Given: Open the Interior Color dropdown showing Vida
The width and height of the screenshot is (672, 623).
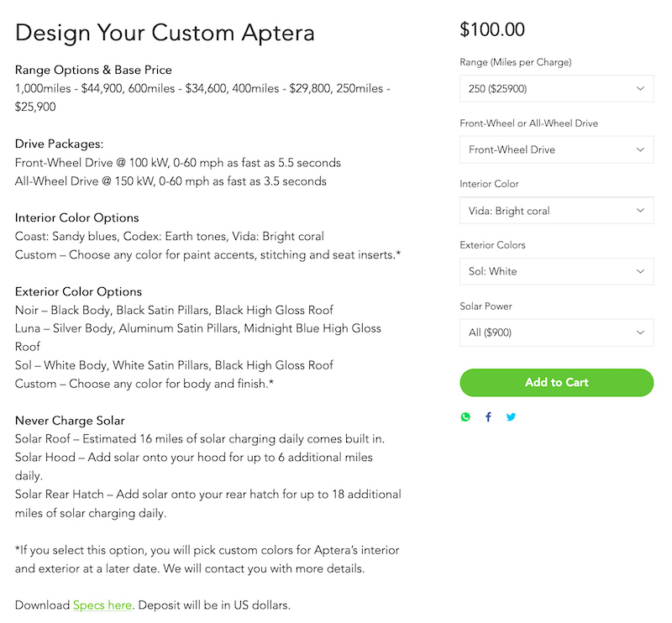Looking at the screenshot, I should (556, 211).
